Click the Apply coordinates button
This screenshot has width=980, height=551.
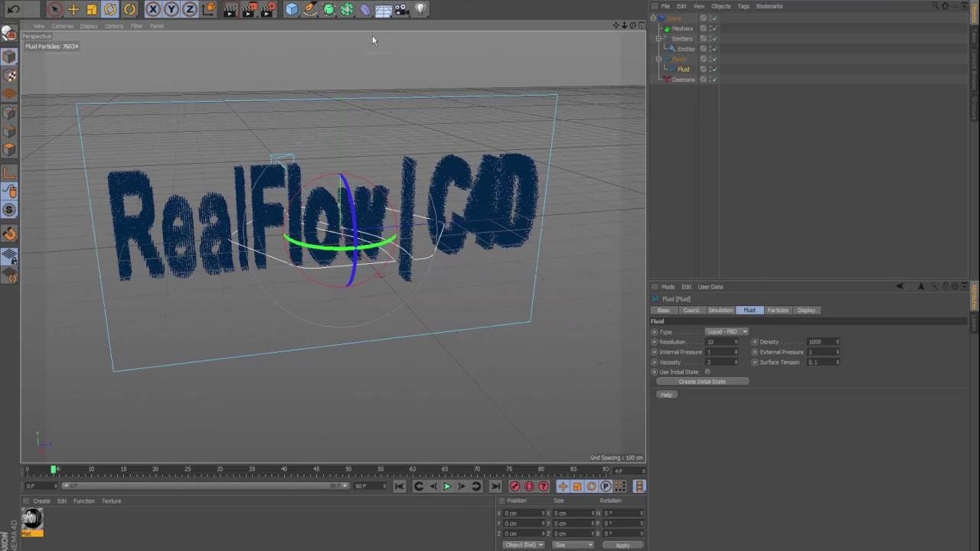pyautogui.click(x=622, y=545)
